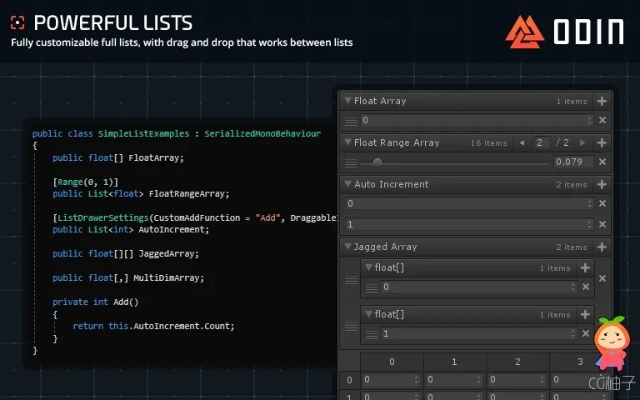This screenshot has height=400, width=640.
Task: Delete first Auto Increment entry valued 0
Action: click(601, 203)
